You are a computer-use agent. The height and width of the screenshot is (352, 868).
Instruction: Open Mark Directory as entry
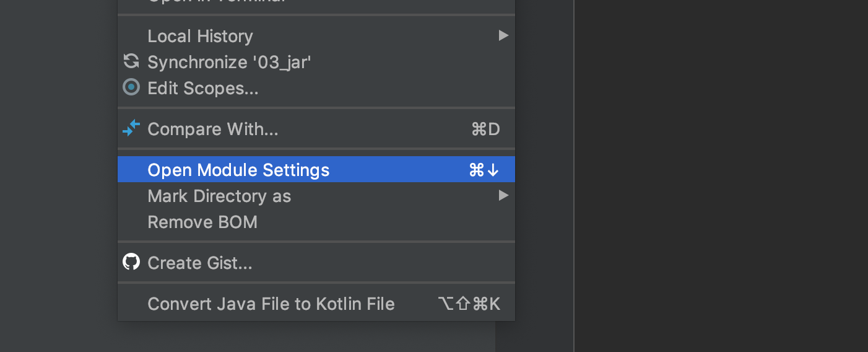316,196
